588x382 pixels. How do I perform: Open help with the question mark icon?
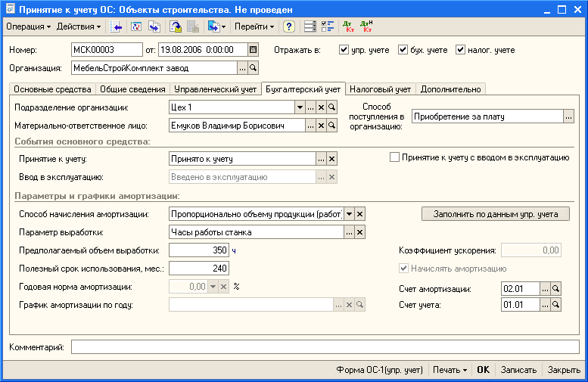289,26
